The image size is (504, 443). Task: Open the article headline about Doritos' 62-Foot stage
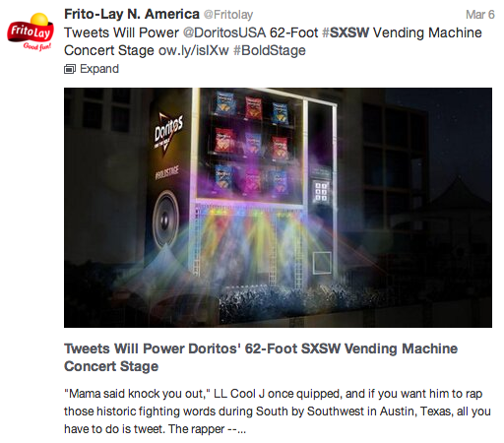point(261,357)
